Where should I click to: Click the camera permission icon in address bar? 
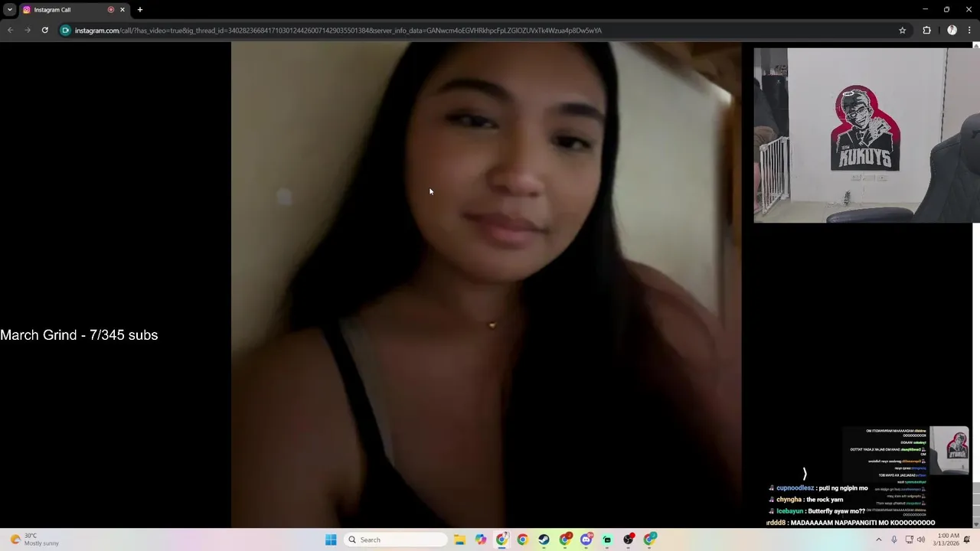pyautogui.click(x=66, y=31)
